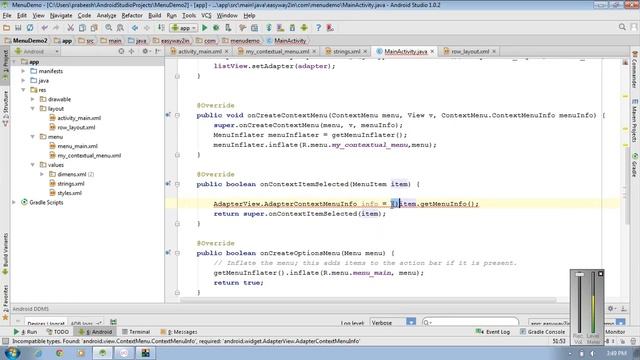The height and width of the screenshot is (360, 640).
Task: Click the Debug app bug icon
Action: coord(216,28)
